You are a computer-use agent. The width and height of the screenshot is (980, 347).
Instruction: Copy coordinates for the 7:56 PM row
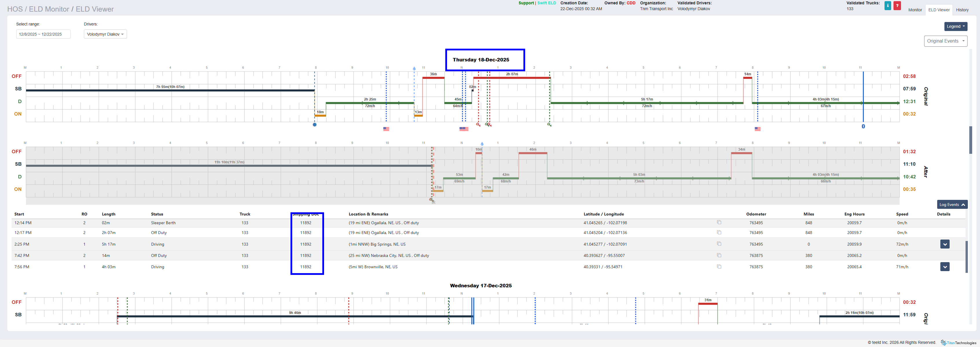[x=719, y=267]
